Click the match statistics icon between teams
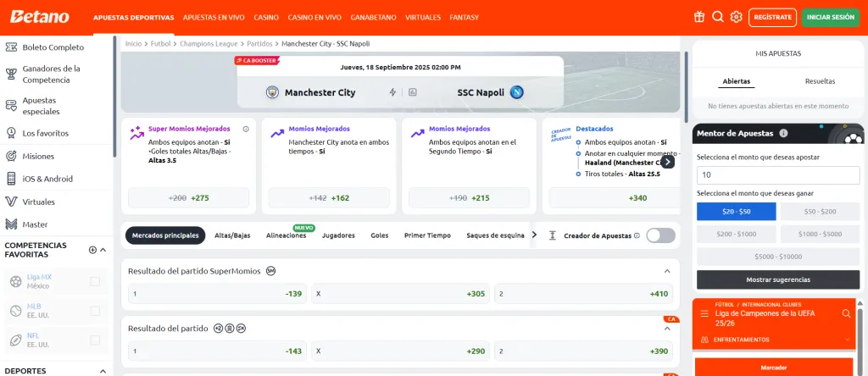Viewport: 868px width, 376px height. point(413,92)
